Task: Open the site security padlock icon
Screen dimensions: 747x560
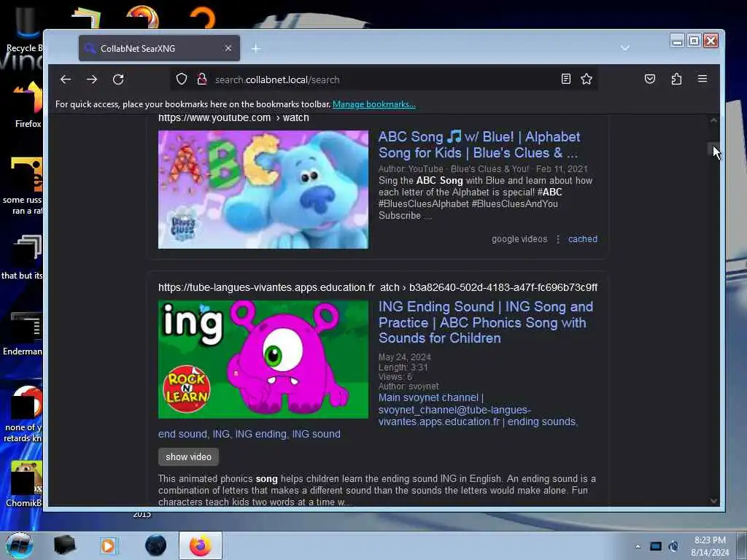Action: tap(202, 79)
